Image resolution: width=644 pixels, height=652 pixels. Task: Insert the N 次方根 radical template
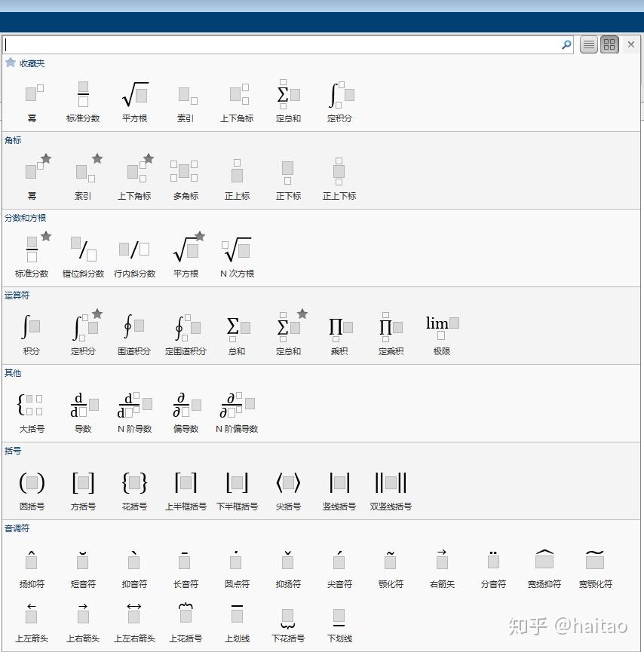[237, 250]
